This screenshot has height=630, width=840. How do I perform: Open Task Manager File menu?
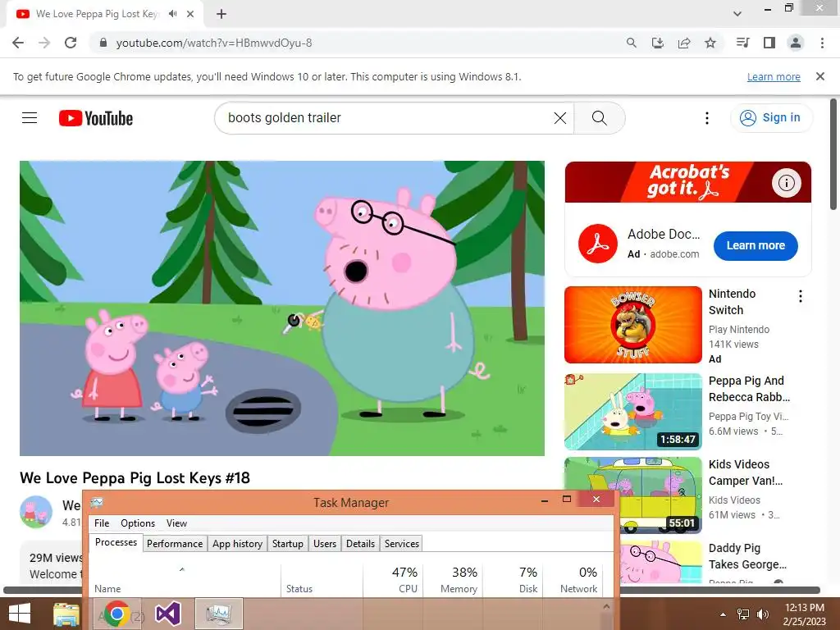(102, 523)
